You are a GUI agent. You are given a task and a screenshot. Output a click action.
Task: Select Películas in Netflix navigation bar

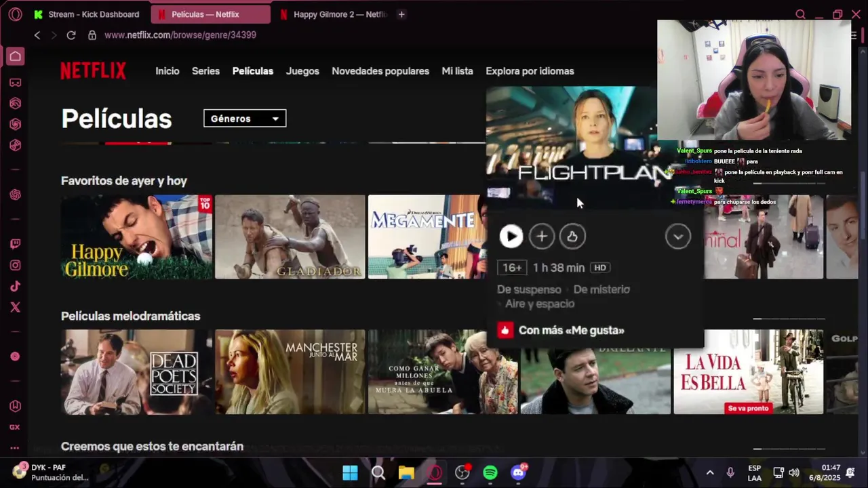[x=253, y=70]
